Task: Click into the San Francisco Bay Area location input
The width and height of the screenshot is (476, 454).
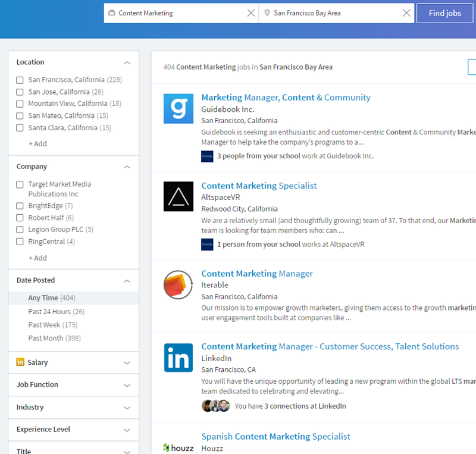Action: point(336,13)
